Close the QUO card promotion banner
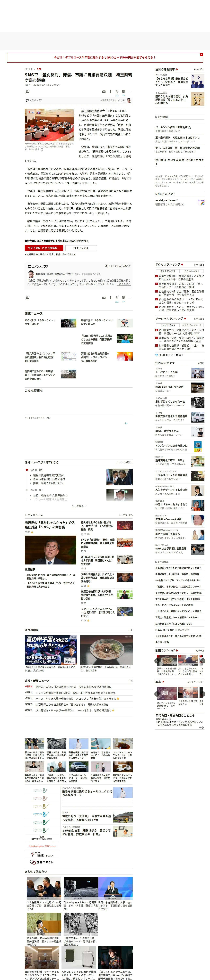210x980 pixels. click(201, 55)
